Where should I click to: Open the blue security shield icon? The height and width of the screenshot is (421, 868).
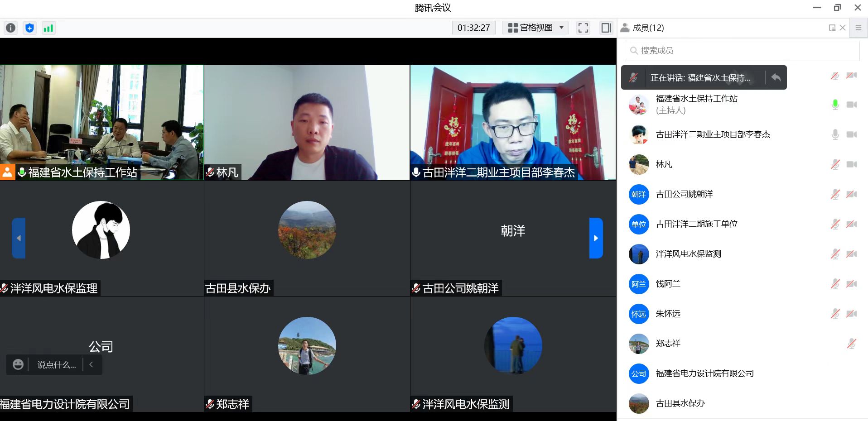coord(29,28)
